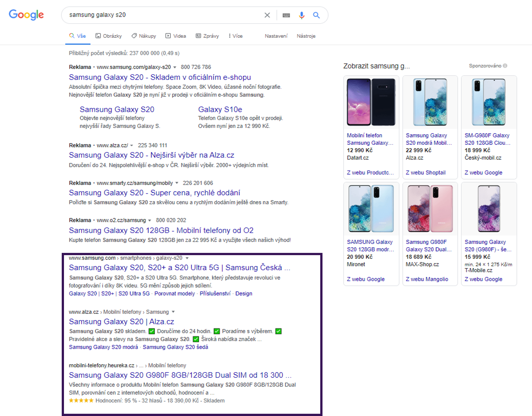Open Heureka result Samsung Galaxy S20 G980F
The width and height of the screenshot is (532, 416).
[180, 375]
